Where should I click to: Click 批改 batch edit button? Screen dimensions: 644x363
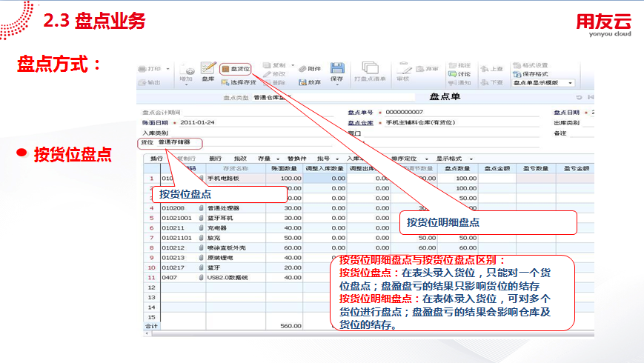(240, 159)
